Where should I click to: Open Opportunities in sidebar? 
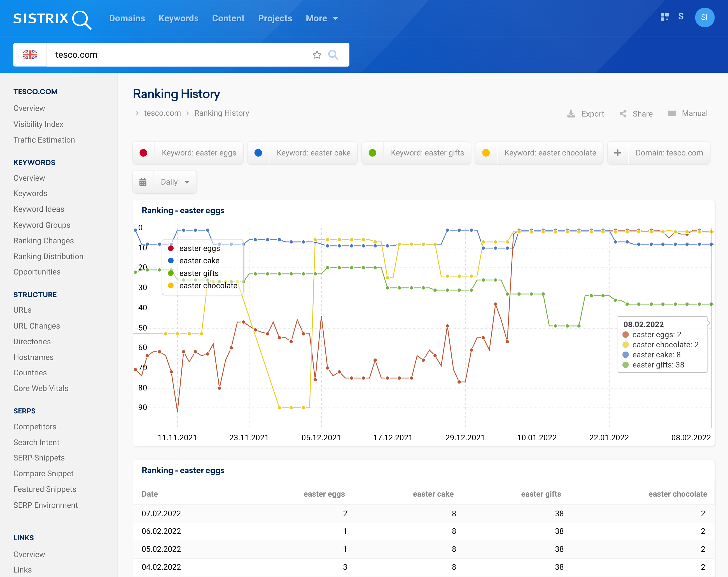coord(37,272)
